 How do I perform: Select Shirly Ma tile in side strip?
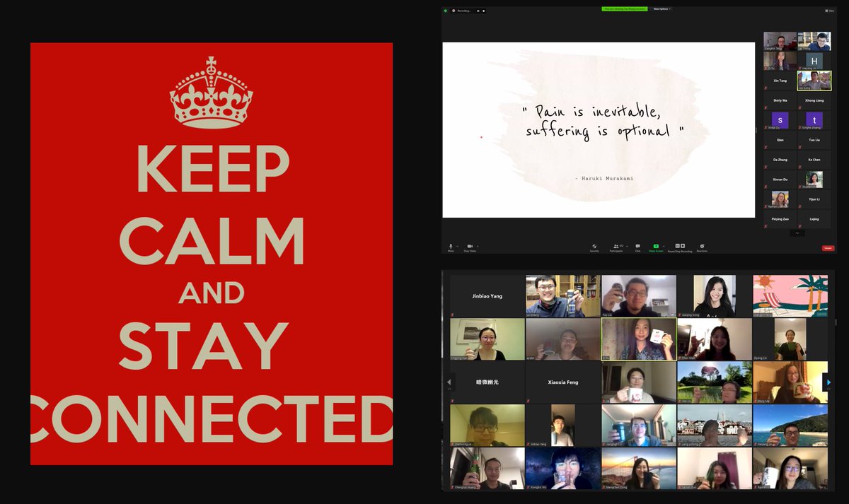(x=780, y=101)
